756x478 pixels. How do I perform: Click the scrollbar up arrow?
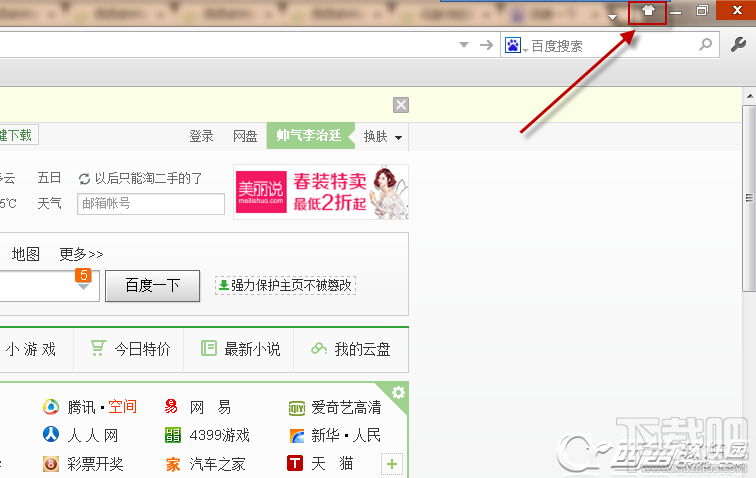(x=750, y=96)
